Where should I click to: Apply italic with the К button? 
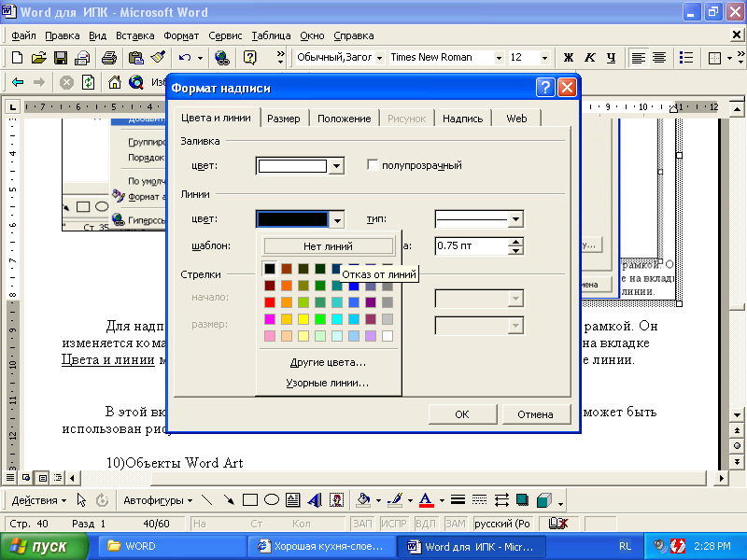pyautogui.click(x=590, y=58)
